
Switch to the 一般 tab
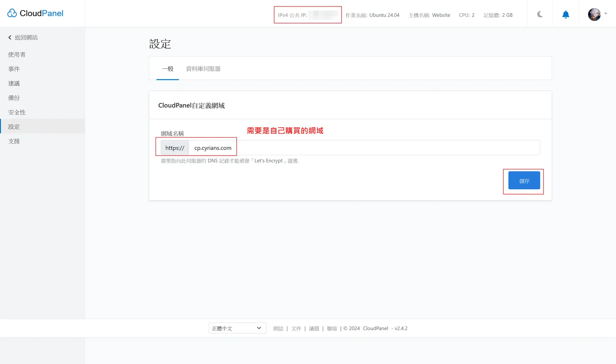coord(168,69)
